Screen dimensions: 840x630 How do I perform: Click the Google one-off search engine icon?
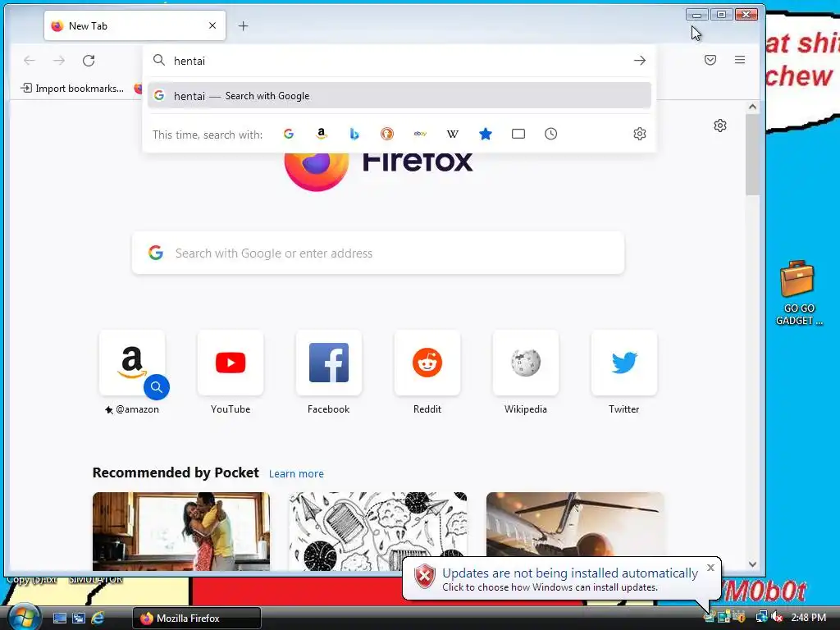289,134
